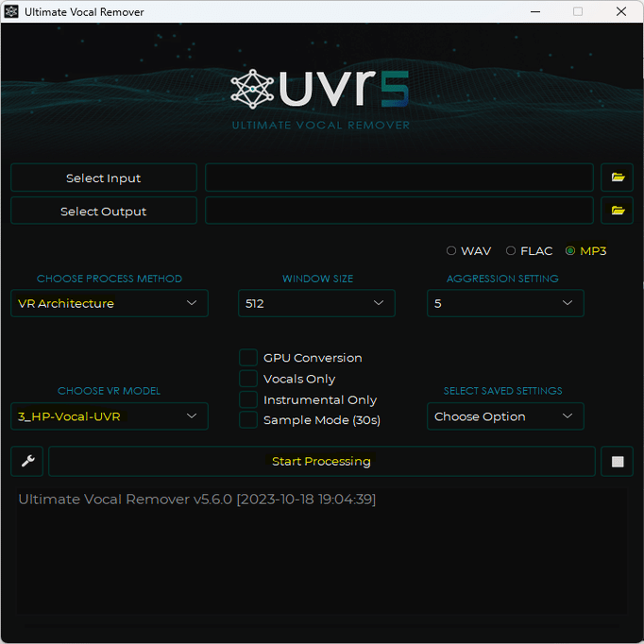The height and width of the screenshot is (644, 644).
Task: Enable GPU Conversion checkbox
Action: point(248,358)
